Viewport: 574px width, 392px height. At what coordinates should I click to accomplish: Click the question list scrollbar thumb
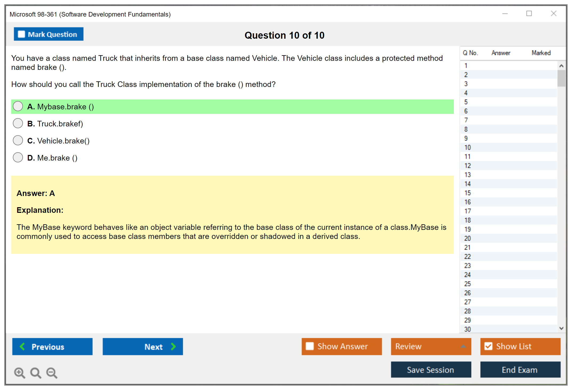561,78
